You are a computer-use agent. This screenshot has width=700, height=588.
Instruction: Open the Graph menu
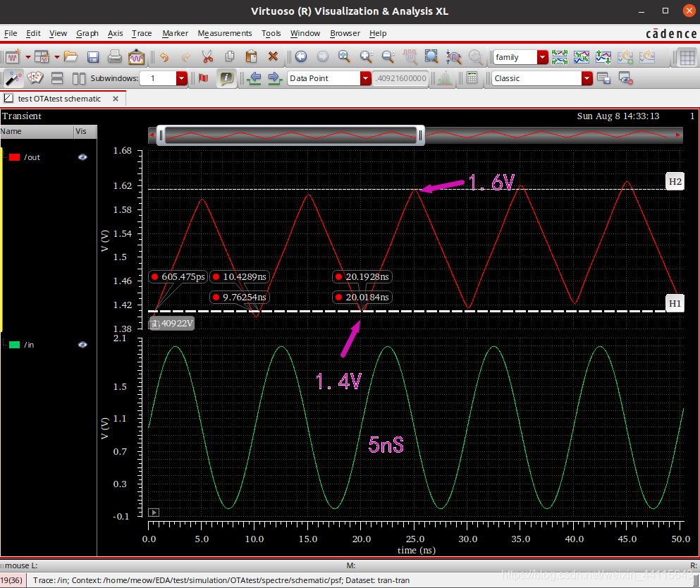tap(87, 33)
